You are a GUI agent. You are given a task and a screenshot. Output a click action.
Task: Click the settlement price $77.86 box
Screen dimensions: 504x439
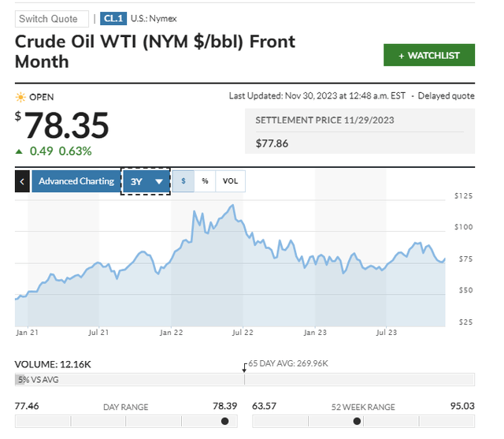(x=360, y=131)
